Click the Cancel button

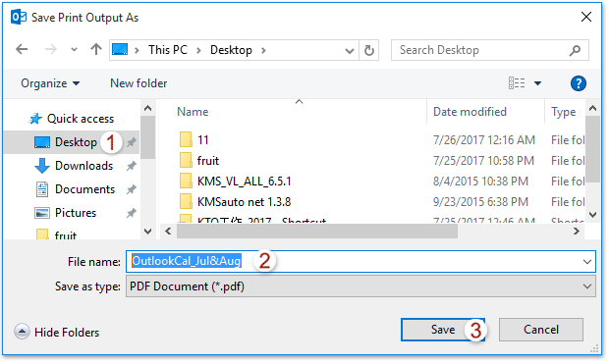click(540, 330)
